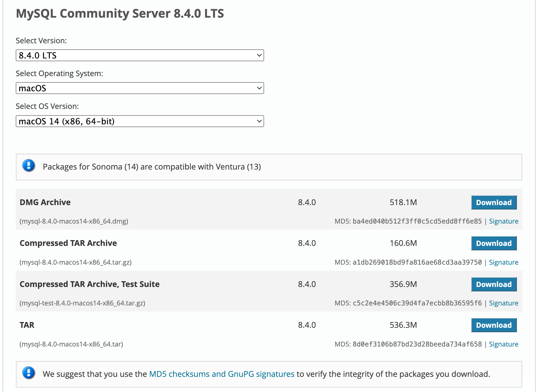Click the MySQL Community Server 8.4.0 LTS heading
The image size is (537, 392).
click(x=120, y=14)
